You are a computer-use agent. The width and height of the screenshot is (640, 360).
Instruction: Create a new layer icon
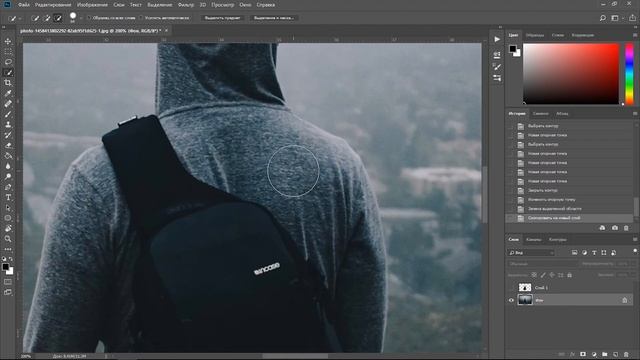615,354
